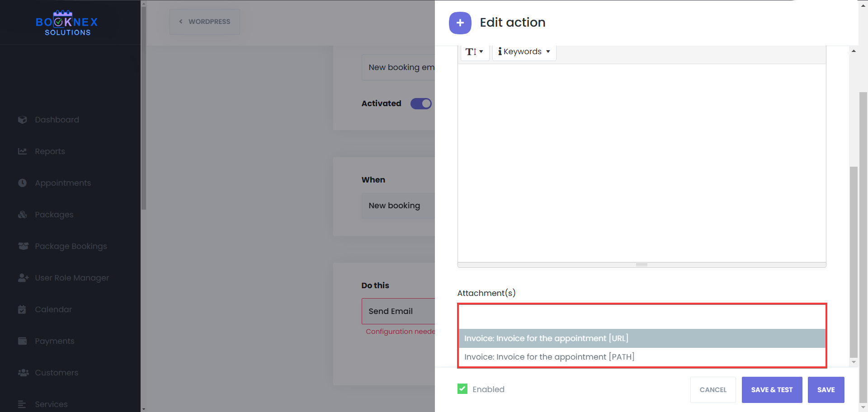Image resolution: width=868 pixels, height=412 pixels.
Task: Click the Payments wallet icon
Action: 22,341
